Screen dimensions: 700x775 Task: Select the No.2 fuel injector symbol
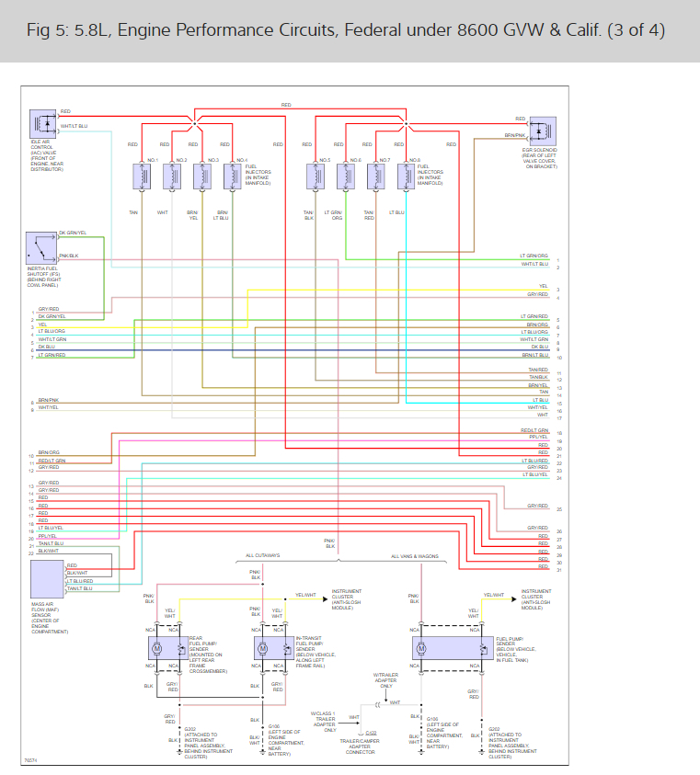[x=172, y=177]
